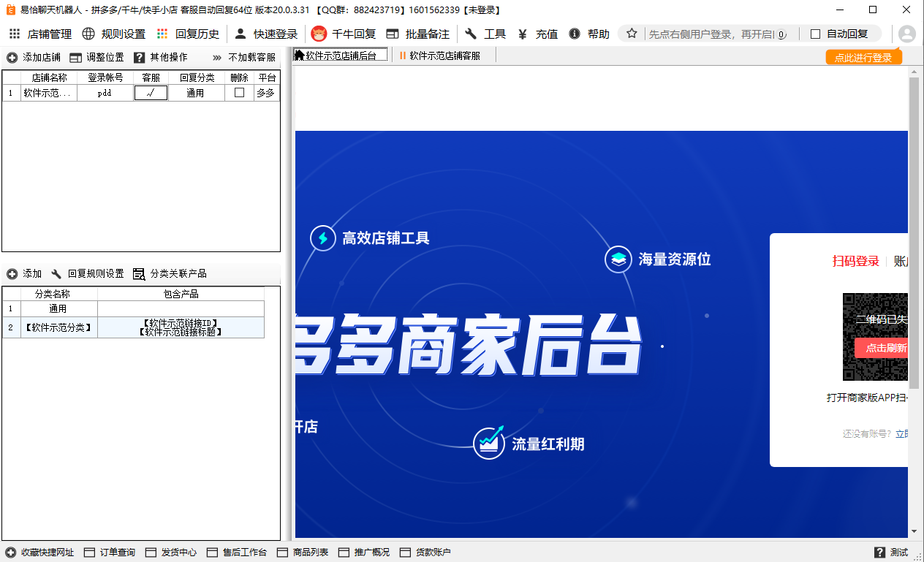Screen dimensions: 924x562
Task: Open 规则设置 globe icon
Action: pos(88,34)
